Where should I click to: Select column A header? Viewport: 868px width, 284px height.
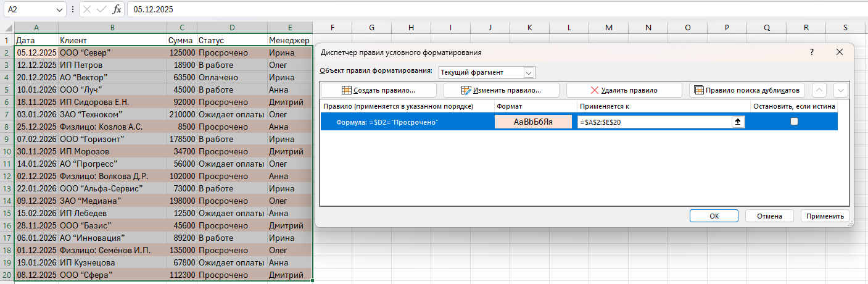(x=36, y=28)
